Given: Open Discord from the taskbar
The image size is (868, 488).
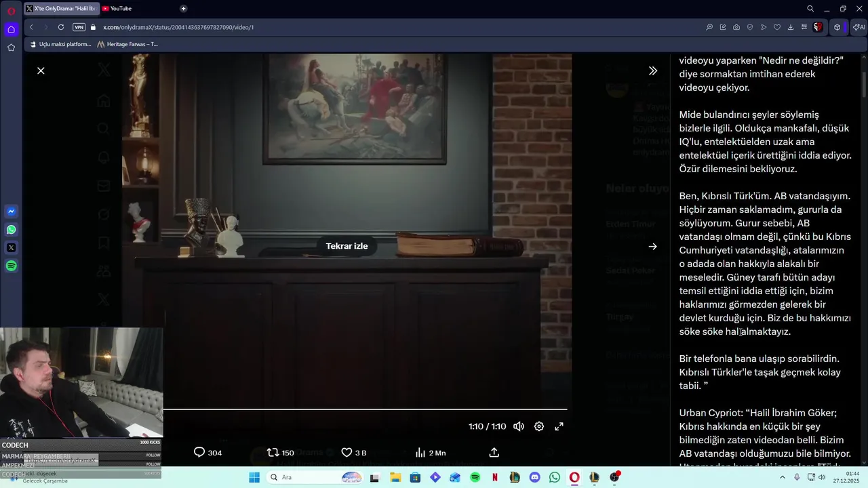Looking at the screenshot, I should tap(535, 477).
